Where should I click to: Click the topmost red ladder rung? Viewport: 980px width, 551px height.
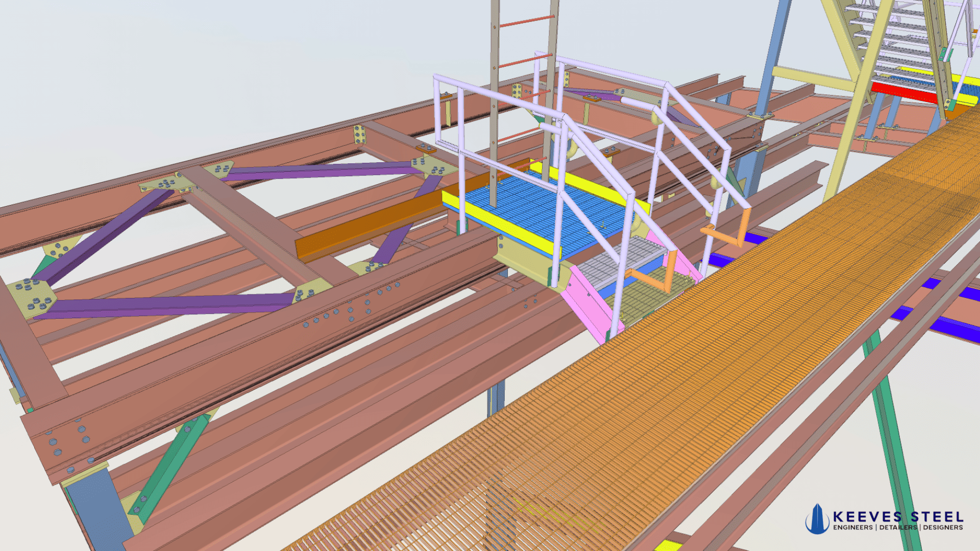[x=526, y=21]
